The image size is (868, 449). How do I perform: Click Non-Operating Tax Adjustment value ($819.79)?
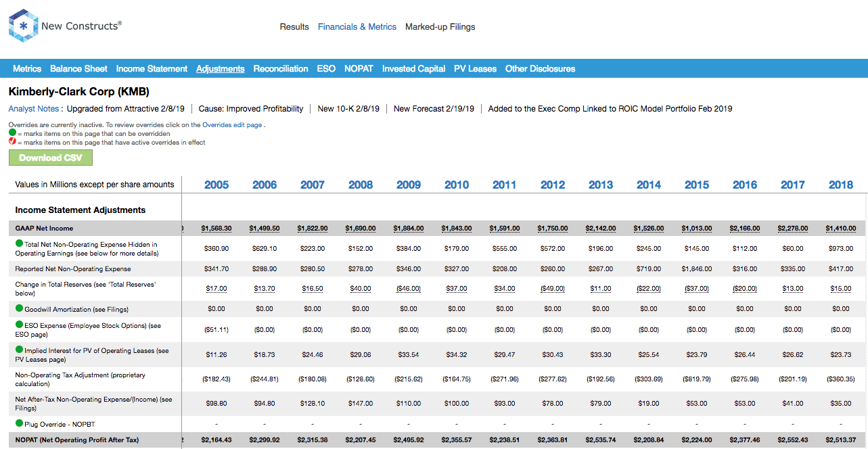tap(697, 379)
